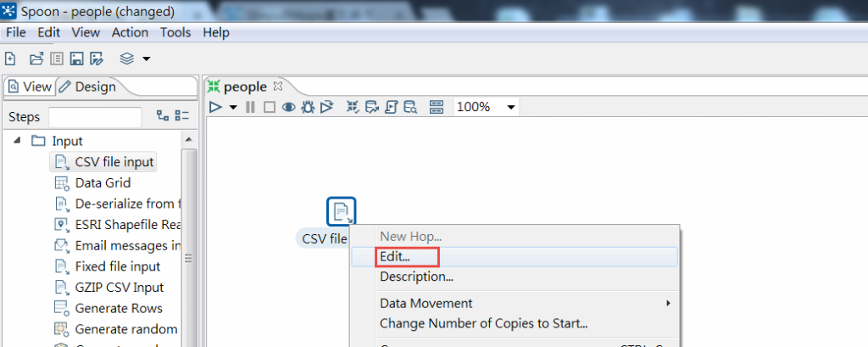Screen dimensions: 868x347
Task: Click the Spoon application title icon
Action: point(9,10)
